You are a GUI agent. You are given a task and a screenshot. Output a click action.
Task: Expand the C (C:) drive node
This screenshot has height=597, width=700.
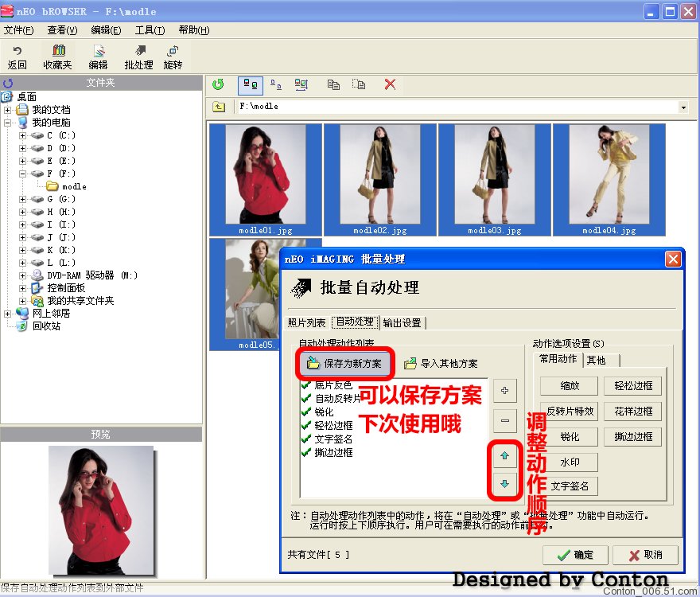(x=23, y=135)
